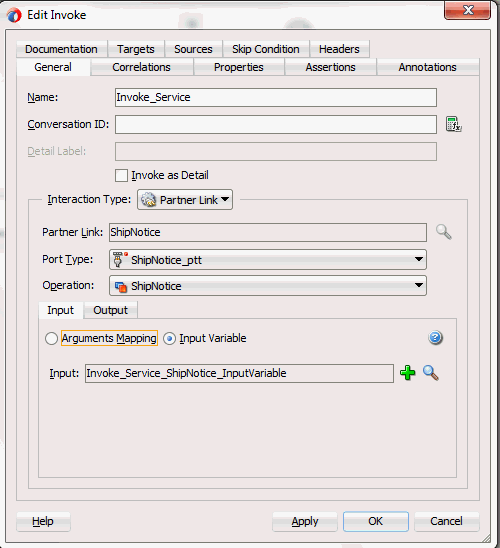This screenshot has width=500, height=548.
Task: Browse variables with the Input magnifier icon
Action: tap(430, 373)
